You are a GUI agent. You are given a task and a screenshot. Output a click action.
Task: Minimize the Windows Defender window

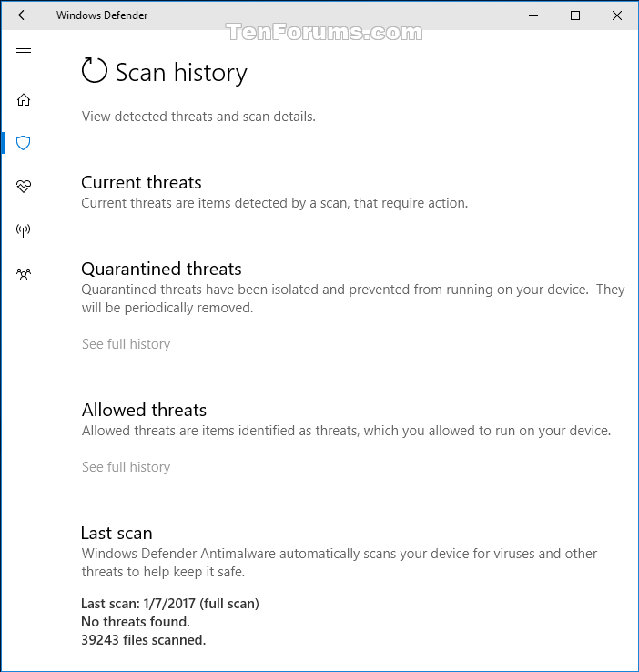coord(533,15)
